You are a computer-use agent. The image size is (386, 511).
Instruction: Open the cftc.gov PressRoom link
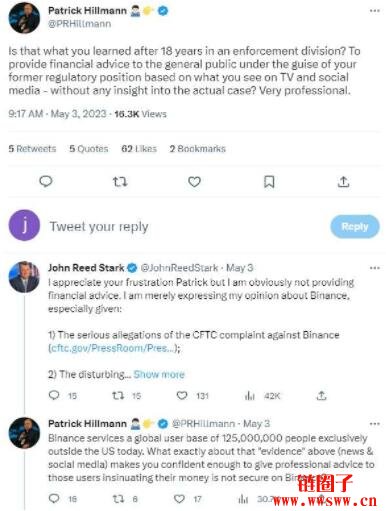[x=113, y=348]
